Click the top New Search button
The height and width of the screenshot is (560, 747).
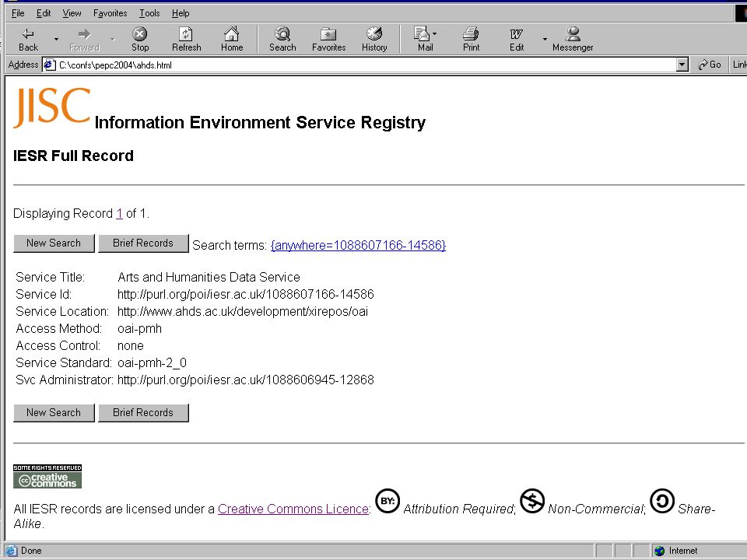54,243
